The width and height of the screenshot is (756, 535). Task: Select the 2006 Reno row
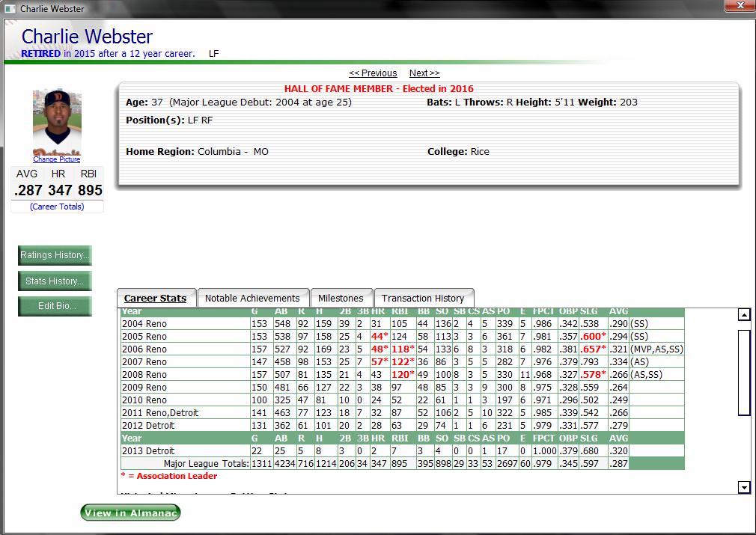(x=402, y=349)
